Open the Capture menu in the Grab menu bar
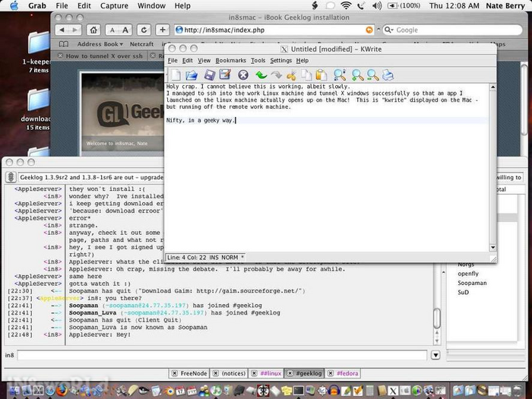Screen dimensions: 532x399 click(x=114, y=6)
